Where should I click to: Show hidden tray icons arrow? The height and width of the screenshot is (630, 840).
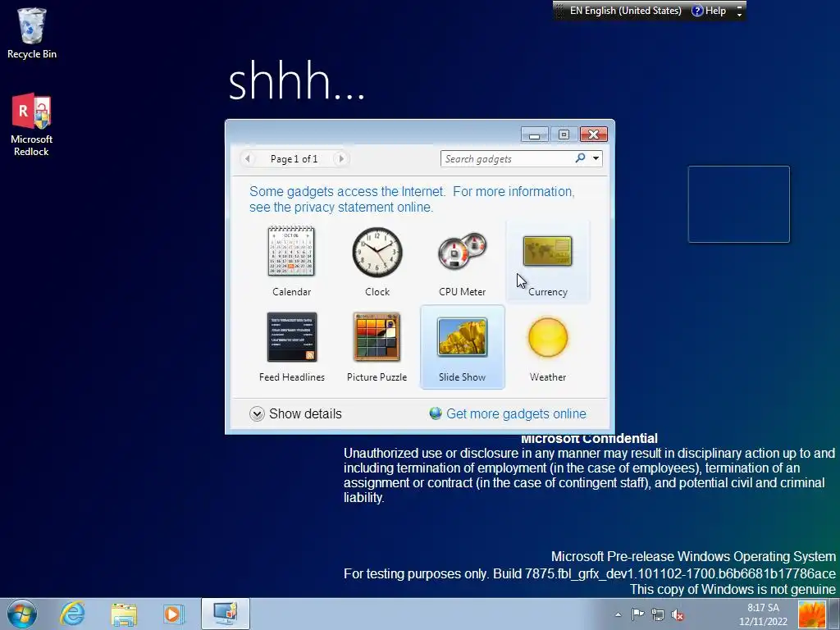[619, 614]
